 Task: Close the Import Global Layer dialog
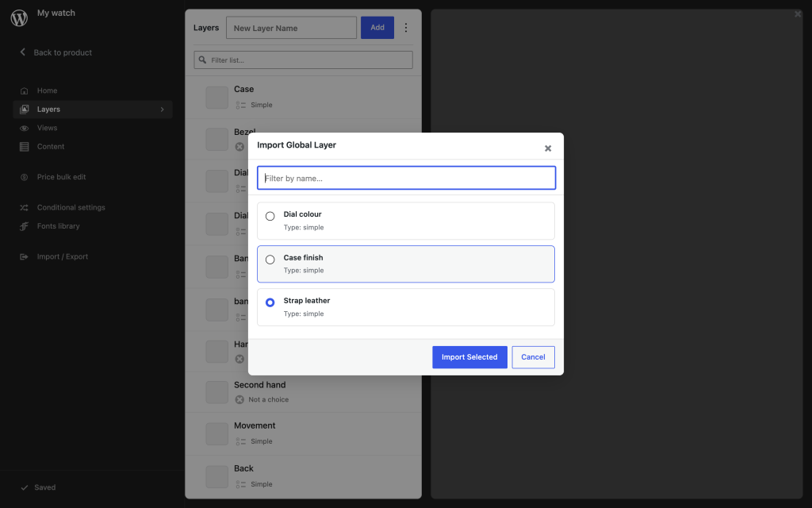point(548,148)
